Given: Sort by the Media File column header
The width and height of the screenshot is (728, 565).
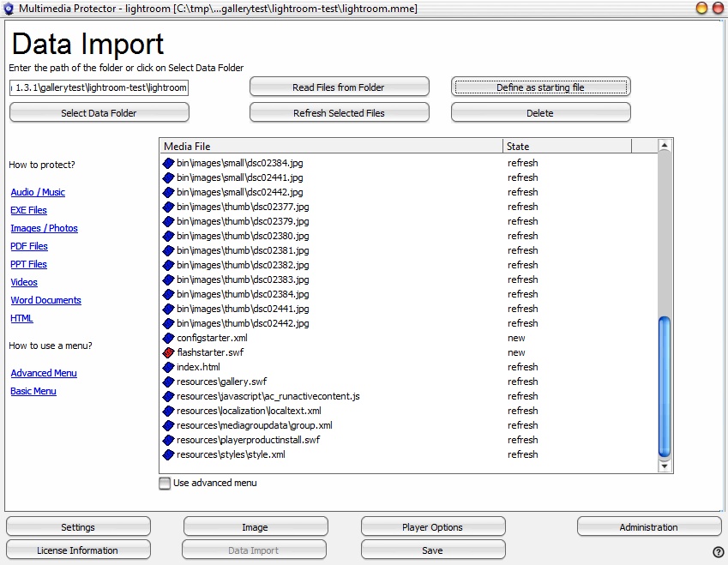Looking at the screenshot, I should 331,147.
